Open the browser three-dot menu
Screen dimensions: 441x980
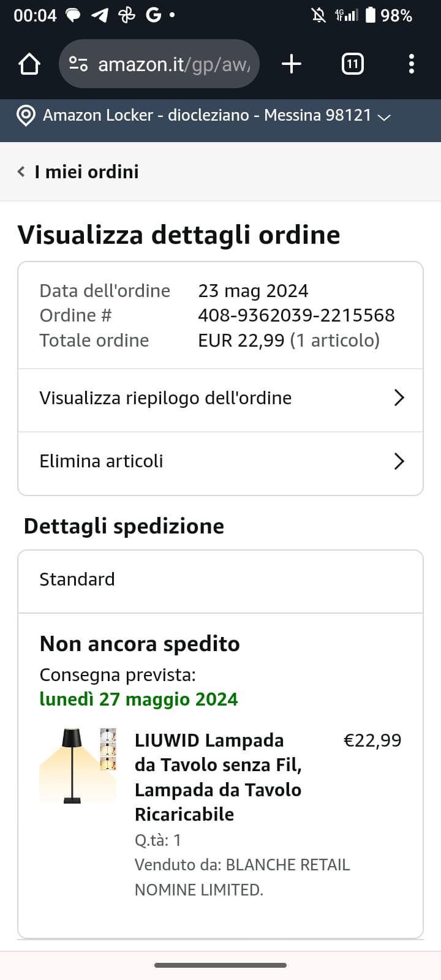point(411,64)
